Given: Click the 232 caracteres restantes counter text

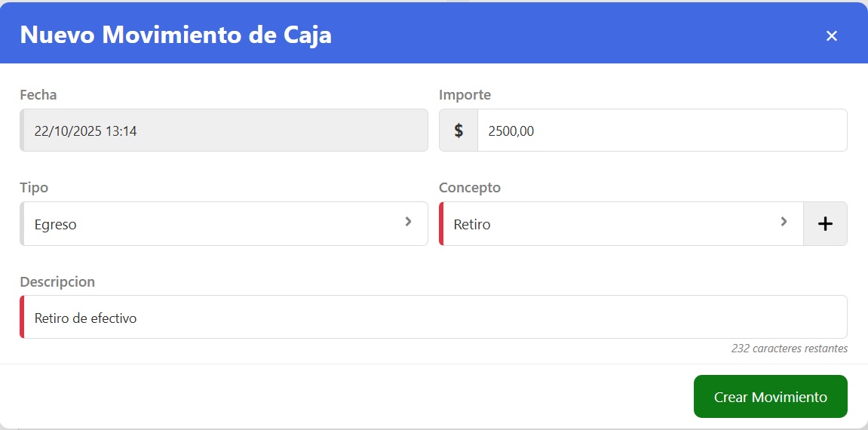Looking at the screenshot, I should point(789,349).
